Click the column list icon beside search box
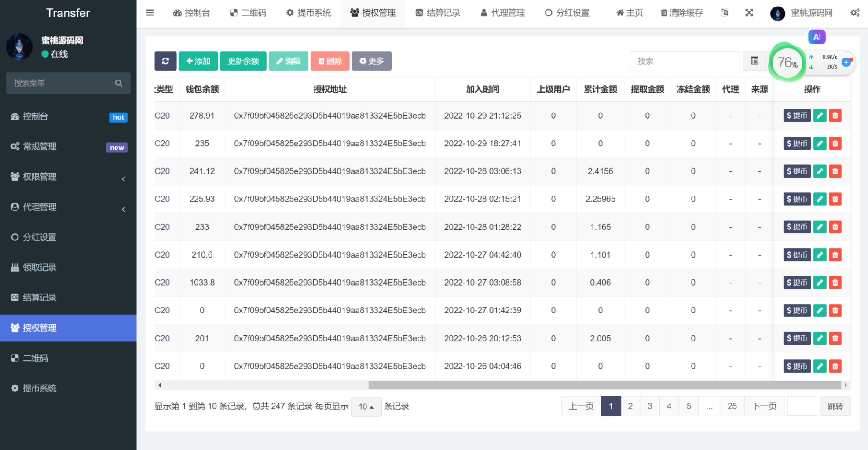The image size is (868, 450). pos(754,61)
